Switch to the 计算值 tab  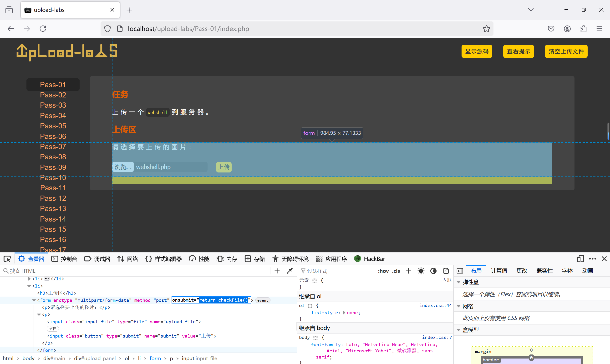tap(499, 271)
